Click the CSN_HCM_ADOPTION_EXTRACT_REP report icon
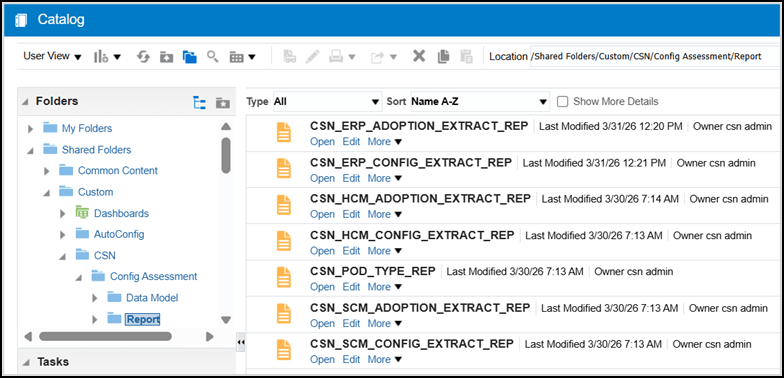Screen dimensions: 784x378 [284, 205]
